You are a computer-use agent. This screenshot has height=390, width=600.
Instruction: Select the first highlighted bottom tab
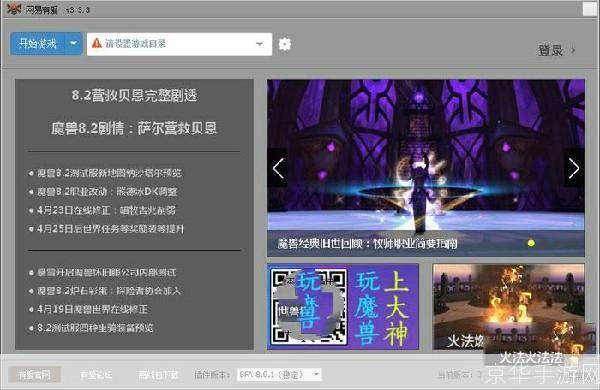34,375
